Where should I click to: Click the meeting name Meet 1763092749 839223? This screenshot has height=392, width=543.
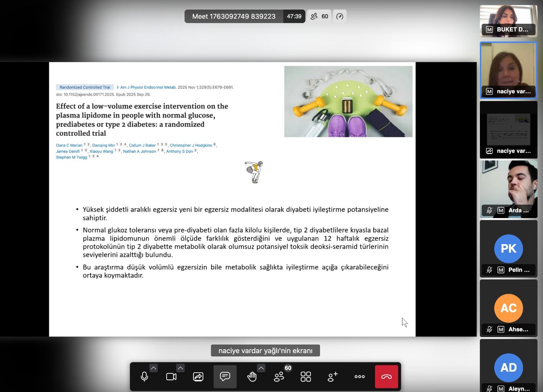click(x=234, y=16)
